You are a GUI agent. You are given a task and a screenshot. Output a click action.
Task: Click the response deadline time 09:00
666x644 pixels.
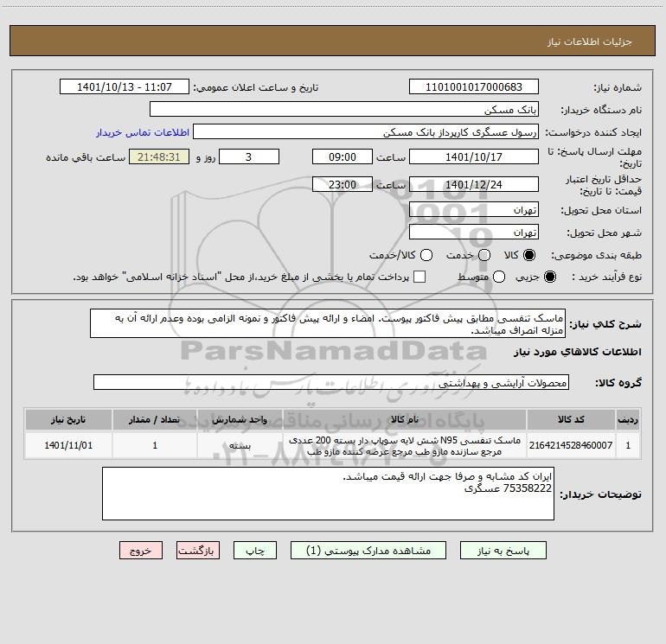[343, 156]
